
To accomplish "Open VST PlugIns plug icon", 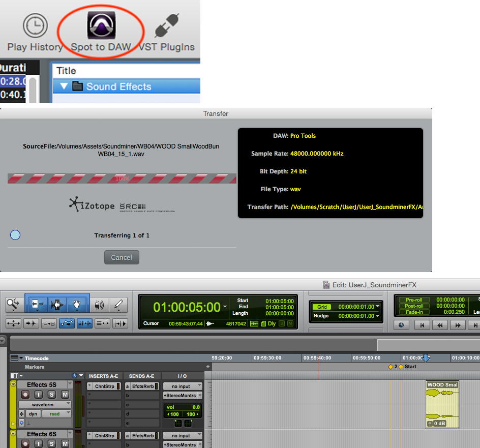I will point(167,25).
